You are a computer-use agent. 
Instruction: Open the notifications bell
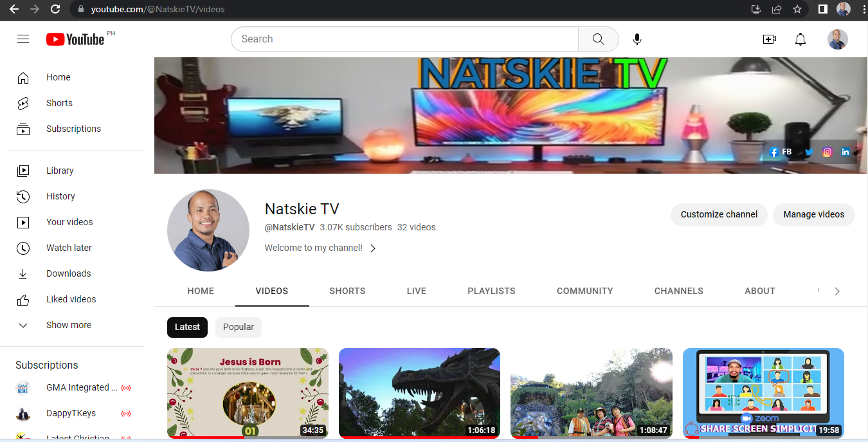(x=800, y=39)
